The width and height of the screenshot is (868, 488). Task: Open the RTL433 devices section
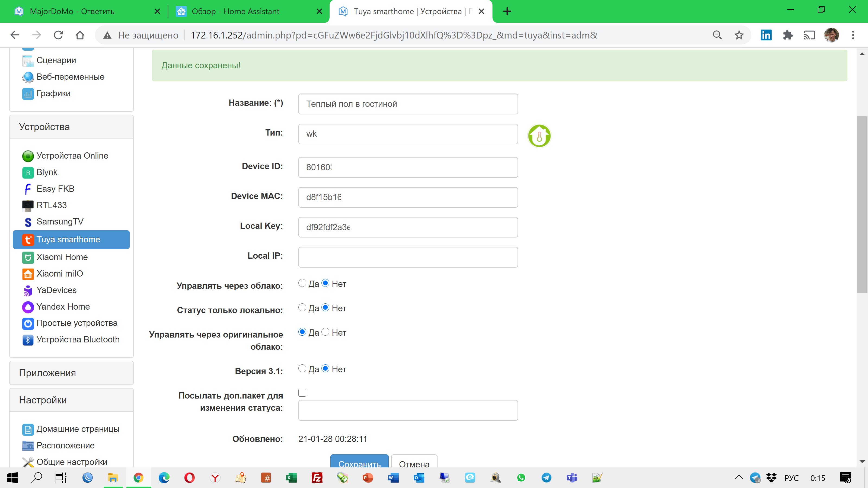pyautogui.click(x=51, y=205)
